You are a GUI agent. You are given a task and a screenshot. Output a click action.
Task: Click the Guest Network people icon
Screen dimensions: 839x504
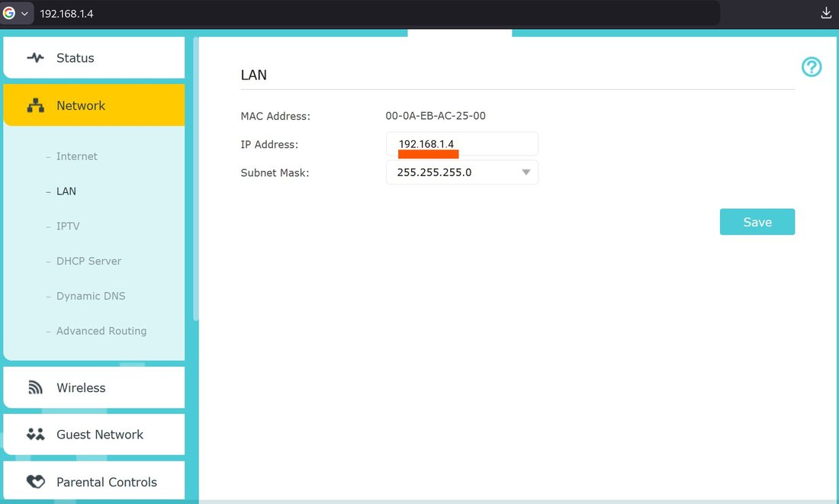[x=35, y=435]
